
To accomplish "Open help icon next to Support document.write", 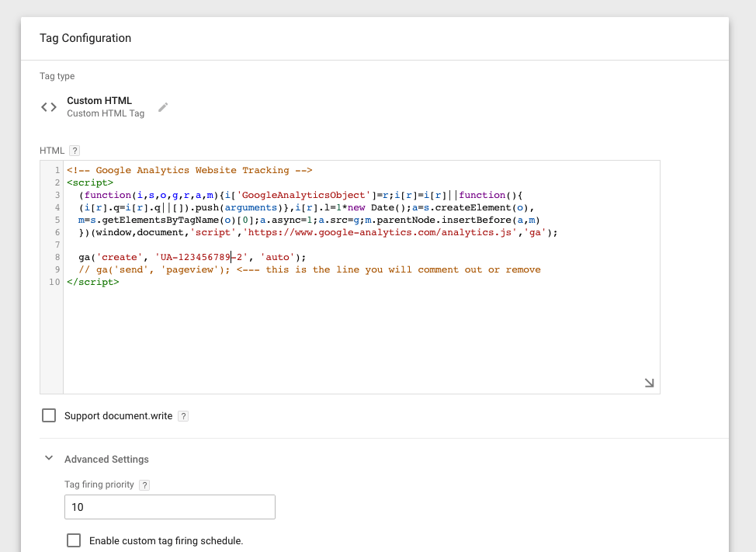I will click(x=183, y=416).
